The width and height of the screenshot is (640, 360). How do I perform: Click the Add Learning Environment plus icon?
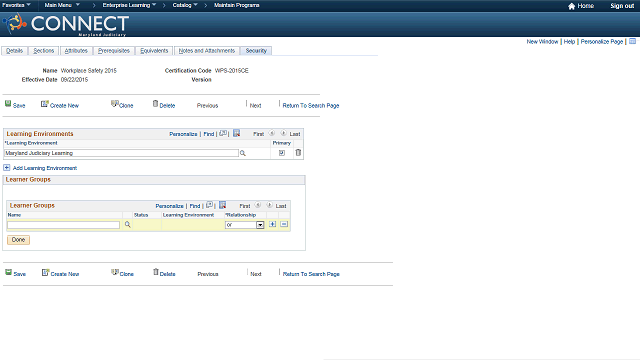(7, 168)
